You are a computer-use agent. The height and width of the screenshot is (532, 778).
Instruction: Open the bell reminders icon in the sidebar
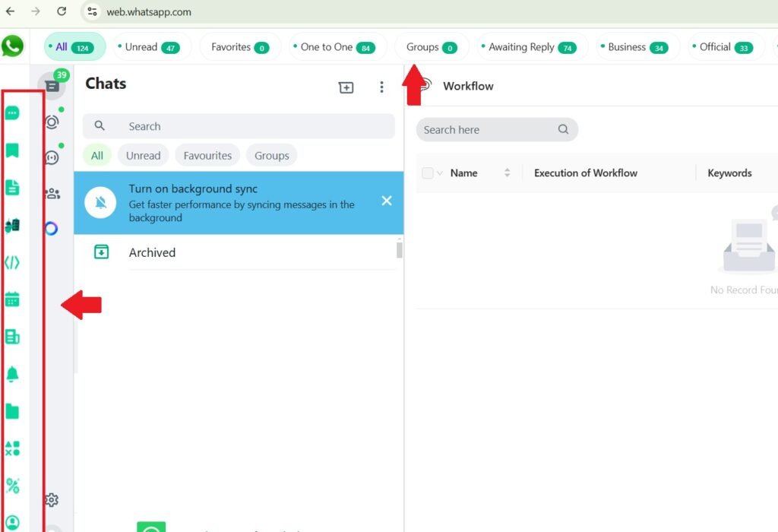pyautogui.click(x=13, y=374)
